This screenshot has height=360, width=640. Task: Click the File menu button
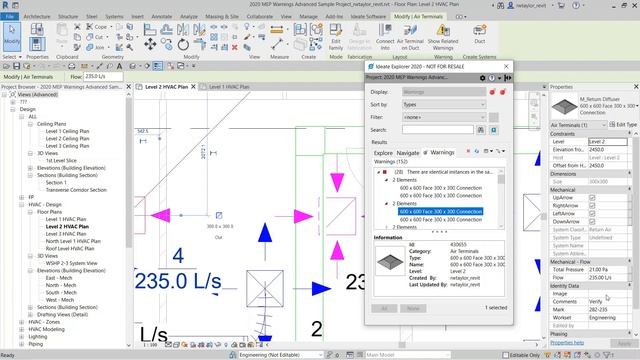pos(9,17)
